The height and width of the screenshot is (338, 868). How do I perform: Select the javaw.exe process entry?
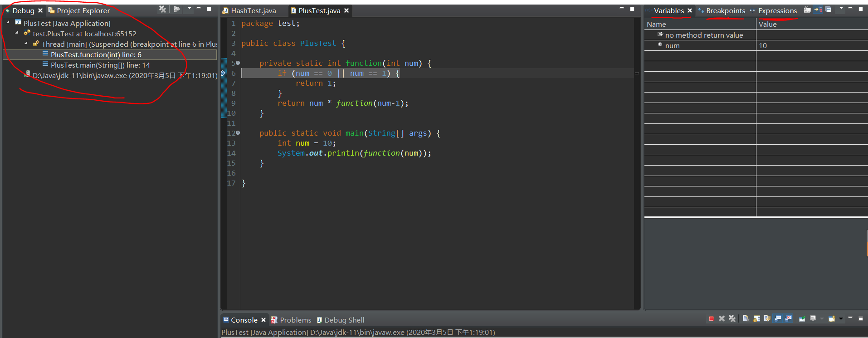125,75
